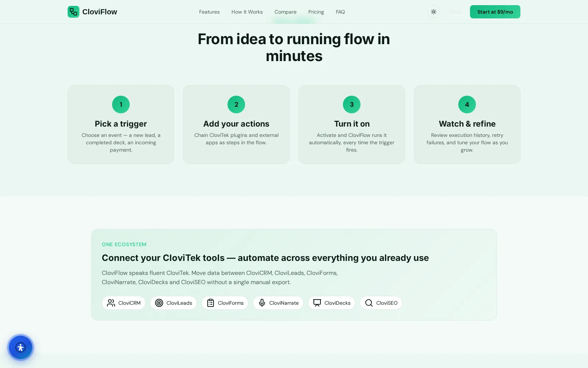Click the CloviFlow brand name
The height and width of the screenshot is (368, 588).
coord(100,12)
